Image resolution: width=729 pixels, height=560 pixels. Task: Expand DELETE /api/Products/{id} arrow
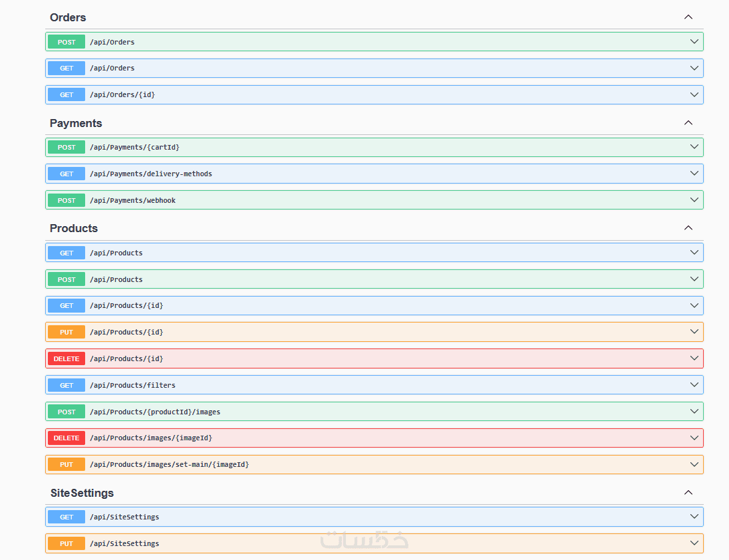pyautogui.click(x=694, y=358)
